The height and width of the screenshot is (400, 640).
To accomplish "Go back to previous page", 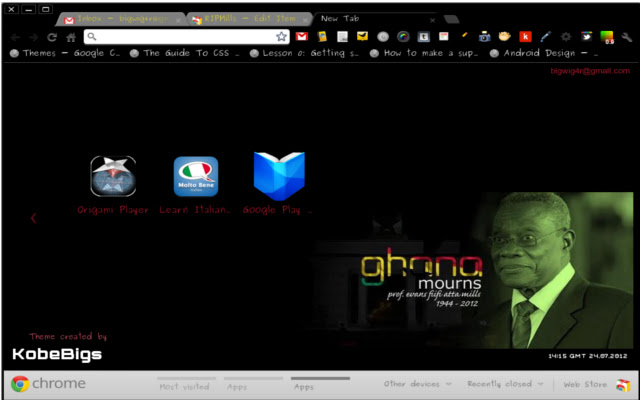I will (16, 37).
